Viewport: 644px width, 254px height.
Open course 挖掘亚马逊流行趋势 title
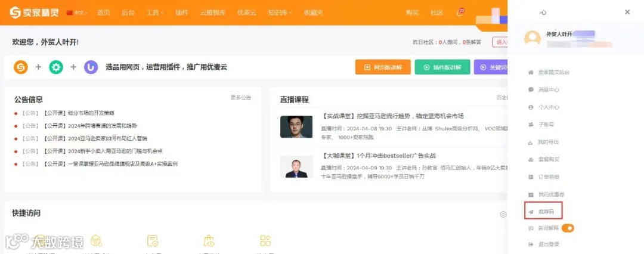pos(394,116)
